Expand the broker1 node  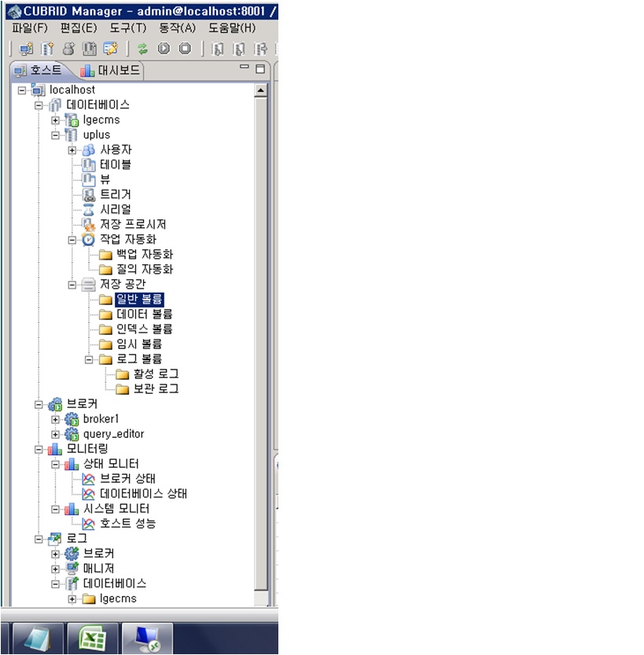click(x=55, y=419)
